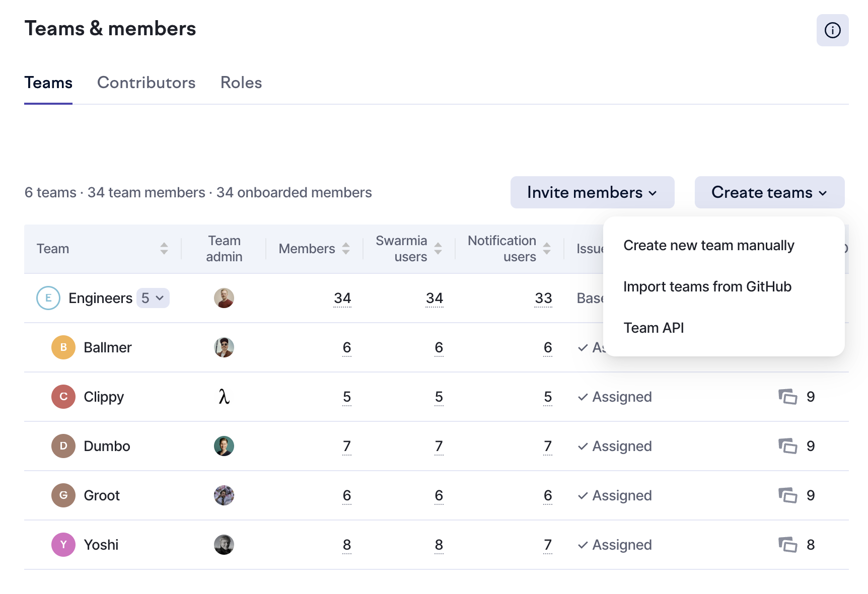
Task: Click the Yoshi team's stacked windows icon
Action: coord(787,545)
